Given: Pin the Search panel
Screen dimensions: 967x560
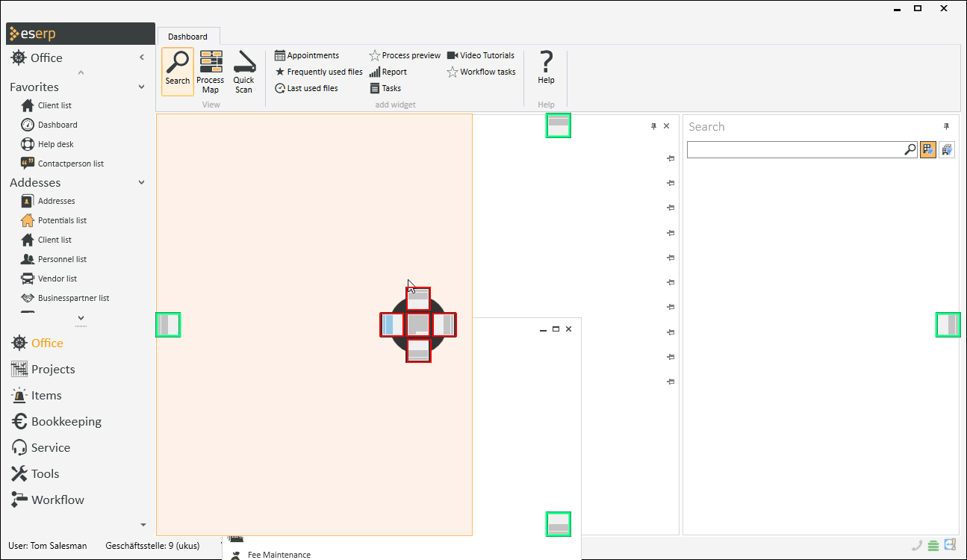Looking at the screenshot, I should point(947,126).
